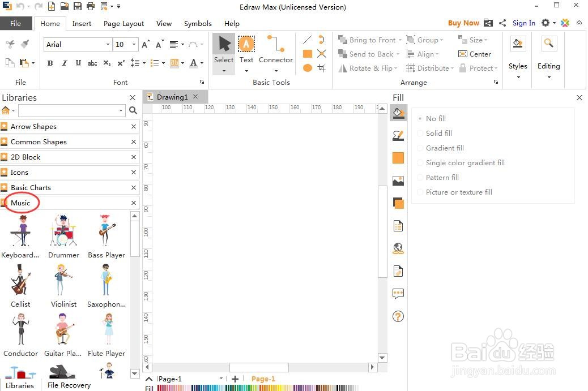Open the font size dropdown
The height and width of the screenshot is (391, 588).
tap(134, 44)
